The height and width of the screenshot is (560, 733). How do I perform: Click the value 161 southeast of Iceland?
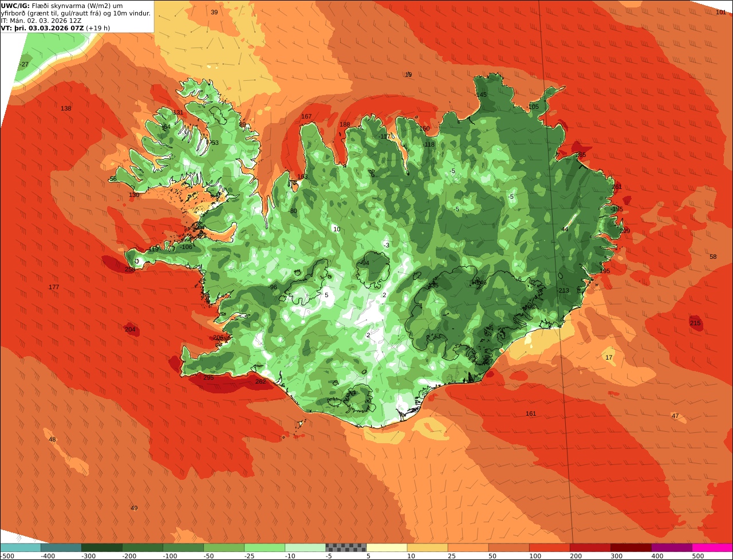531,413
